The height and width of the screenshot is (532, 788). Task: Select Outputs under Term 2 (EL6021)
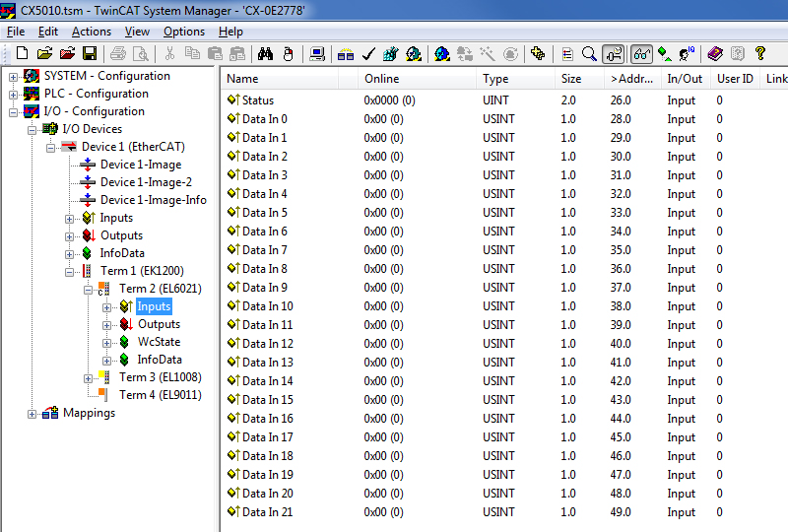click(x=159, y=324)
